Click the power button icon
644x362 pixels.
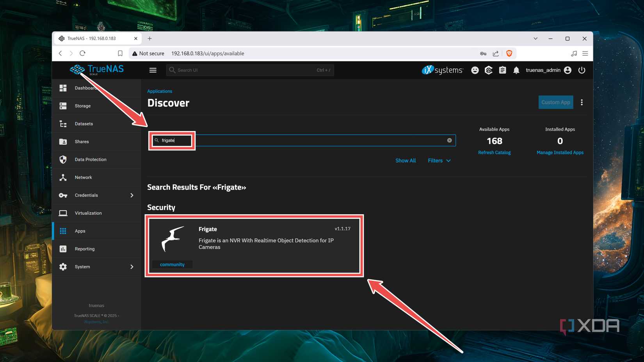pos(582,70)
